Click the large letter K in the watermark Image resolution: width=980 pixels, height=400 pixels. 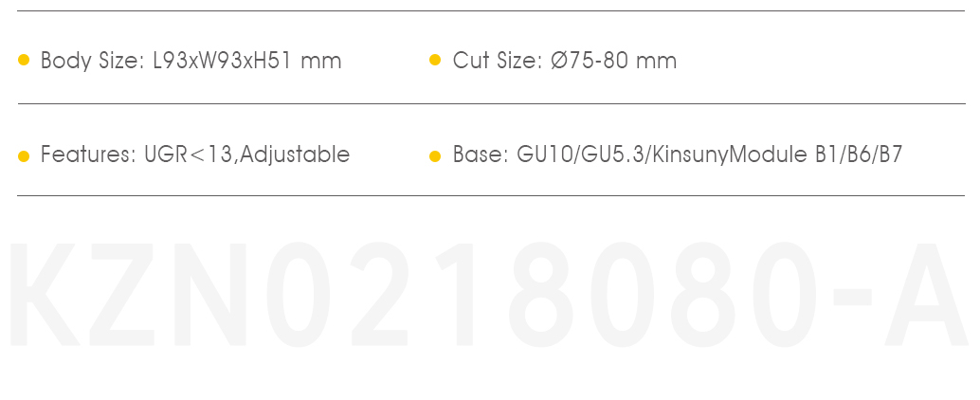[44, 295]
